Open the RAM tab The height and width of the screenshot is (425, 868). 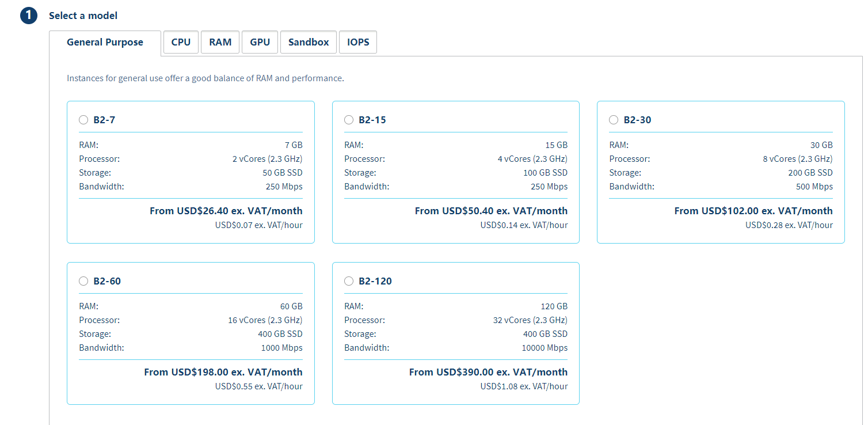(220, 42)
